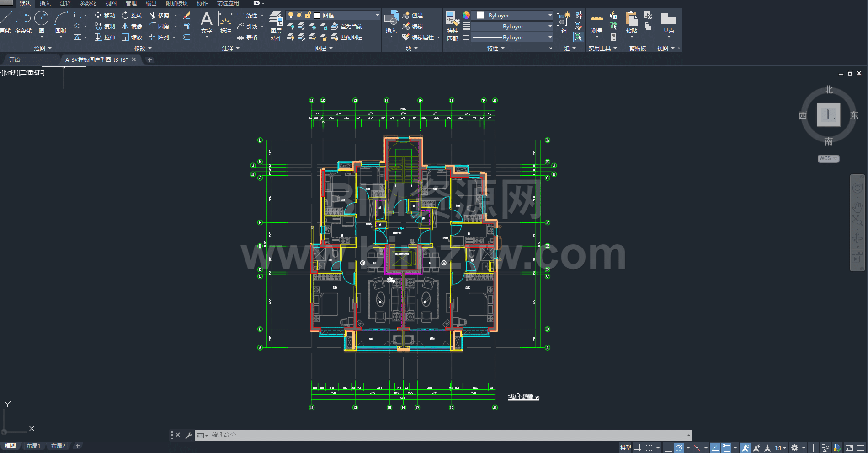
Task: Click the Rotate (旋转) tool
Action: point(132,15)
